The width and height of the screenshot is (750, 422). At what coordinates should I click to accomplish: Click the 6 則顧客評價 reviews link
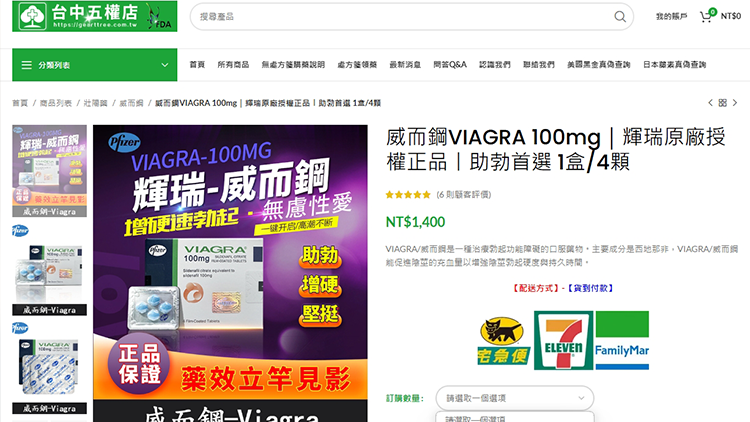point(465,195)
